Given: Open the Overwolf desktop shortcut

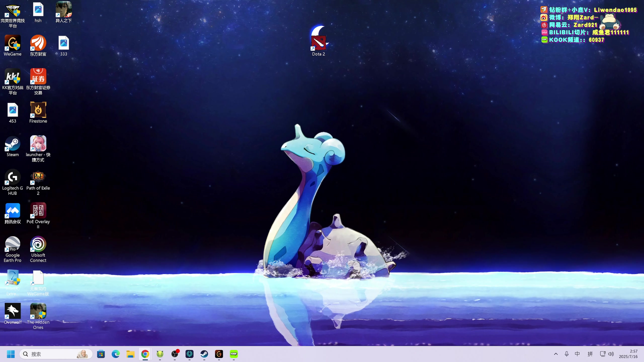Looking at the screenshot, I should (x=13, y=314).
